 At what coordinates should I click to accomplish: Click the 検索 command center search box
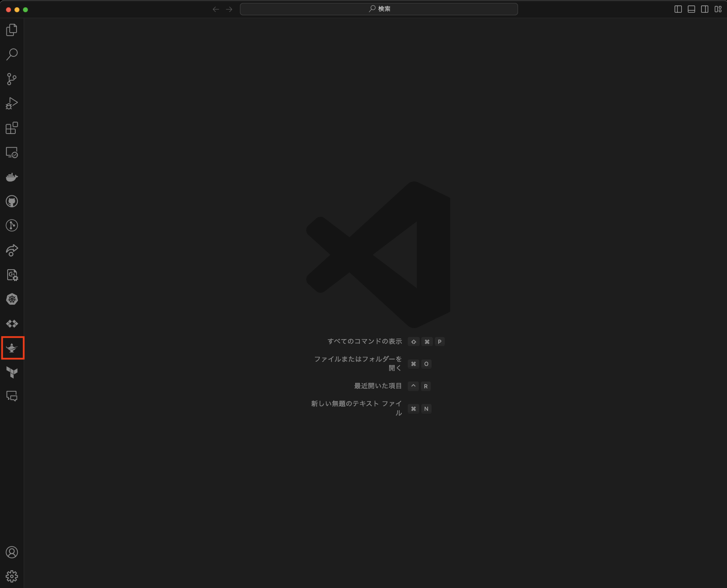(379, 9)
